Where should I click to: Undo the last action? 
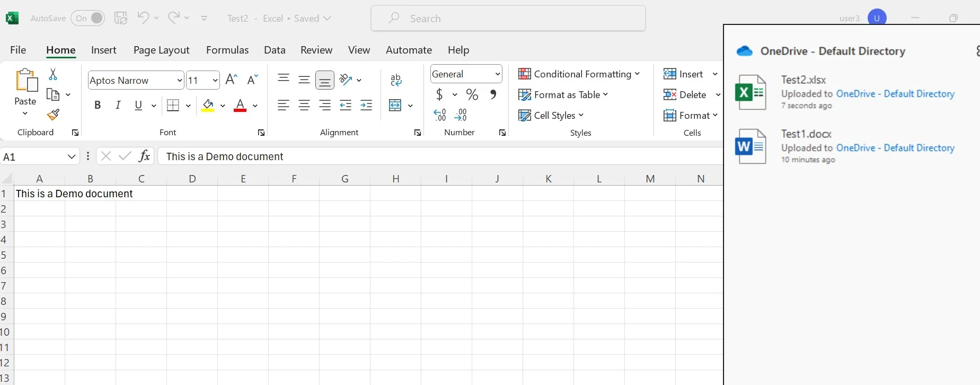point(143,17)
